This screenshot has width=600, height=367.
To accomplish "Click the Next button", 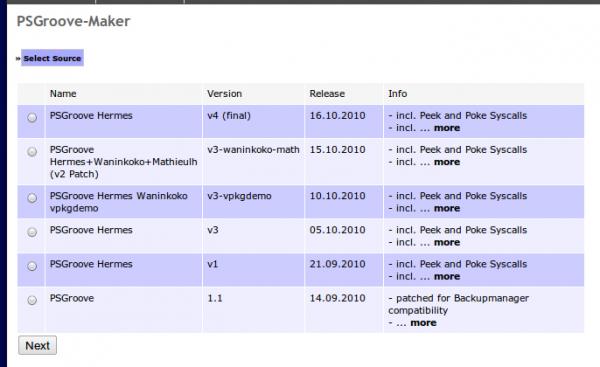I will [38, 345].
